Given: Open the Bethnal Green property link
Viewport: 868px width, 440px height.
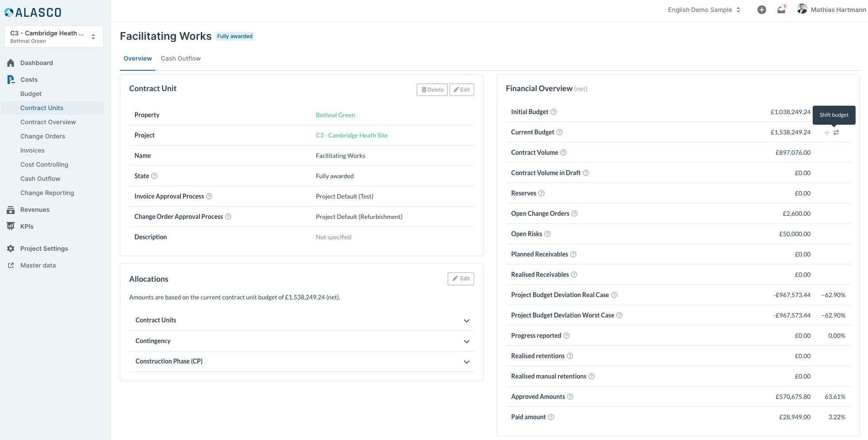Looking at the screenshot, I should [335, 115].
